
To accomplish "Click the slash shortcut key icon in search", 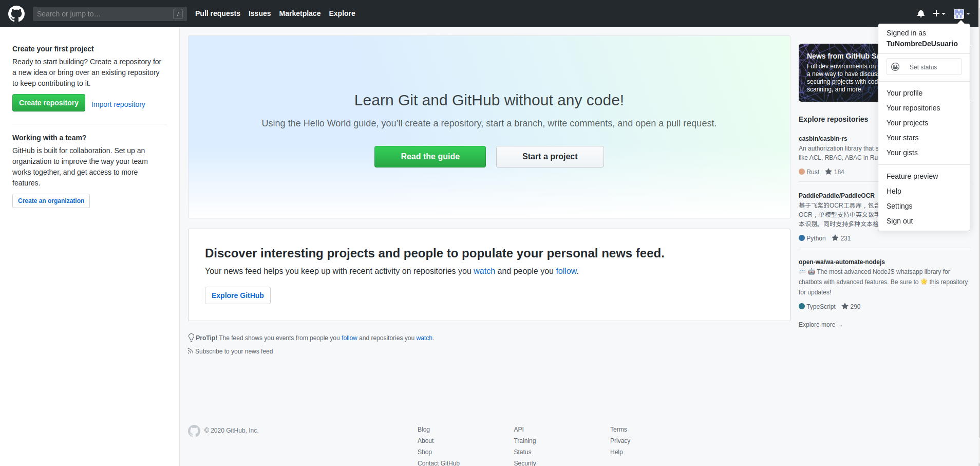I will (178, 14).
